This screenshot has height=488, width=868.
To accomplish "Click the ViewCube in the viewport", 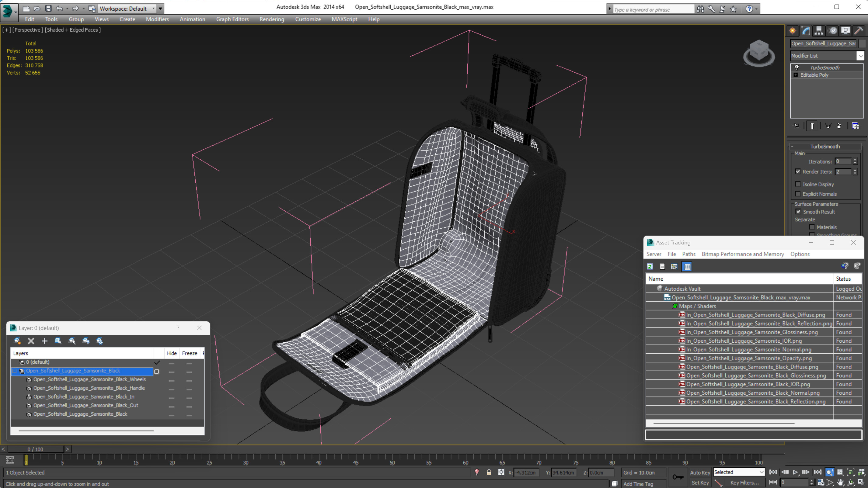I will click(759, 53).
